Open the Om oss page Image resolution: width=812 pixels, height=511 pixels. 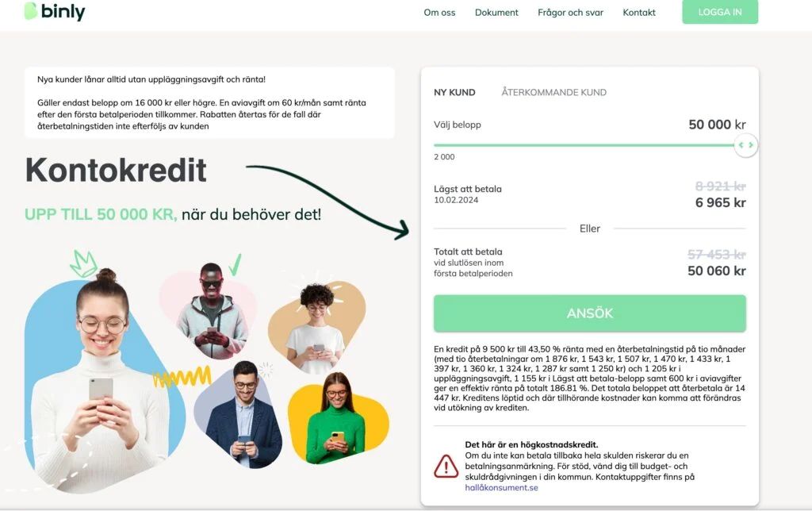tap(439, 13)
